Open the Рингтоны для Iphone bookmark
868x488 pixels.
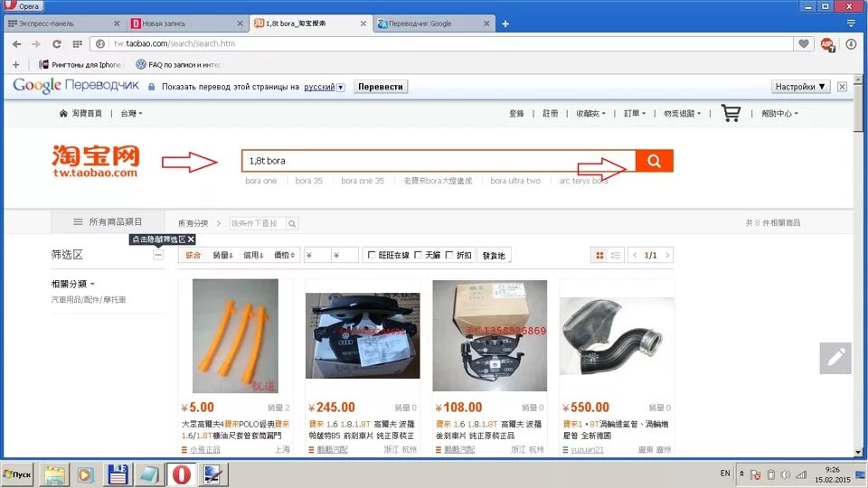coord(80,65)
